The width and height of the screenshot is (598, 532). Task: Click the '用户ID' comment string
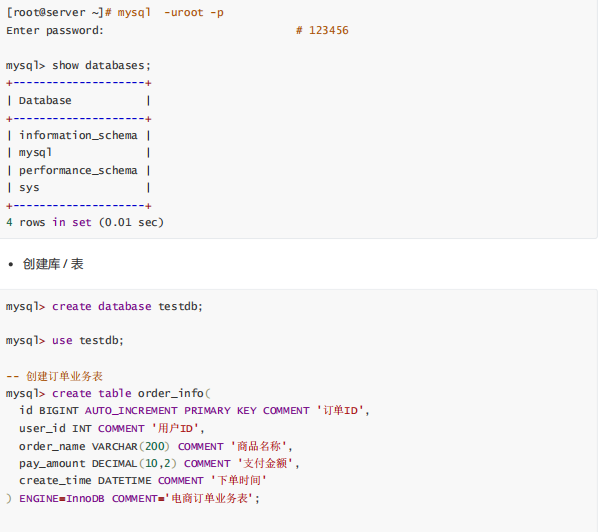pyautogui.click(x=175, y=429)
